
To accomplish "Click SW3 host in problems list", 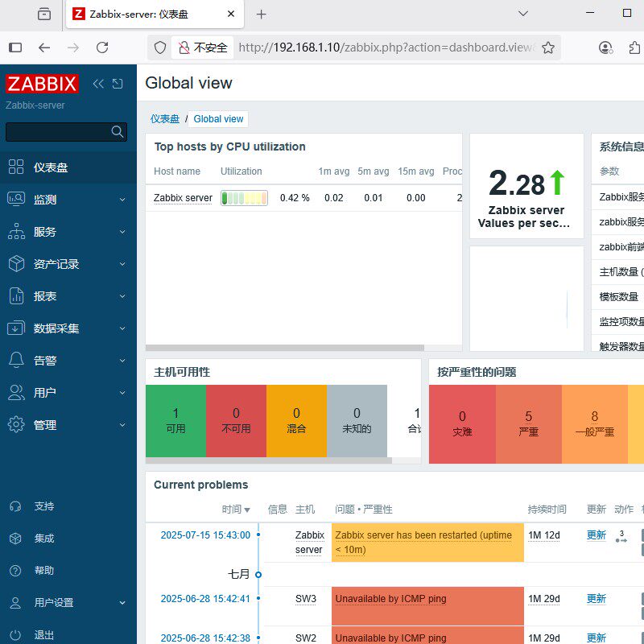I will point(306,599).
